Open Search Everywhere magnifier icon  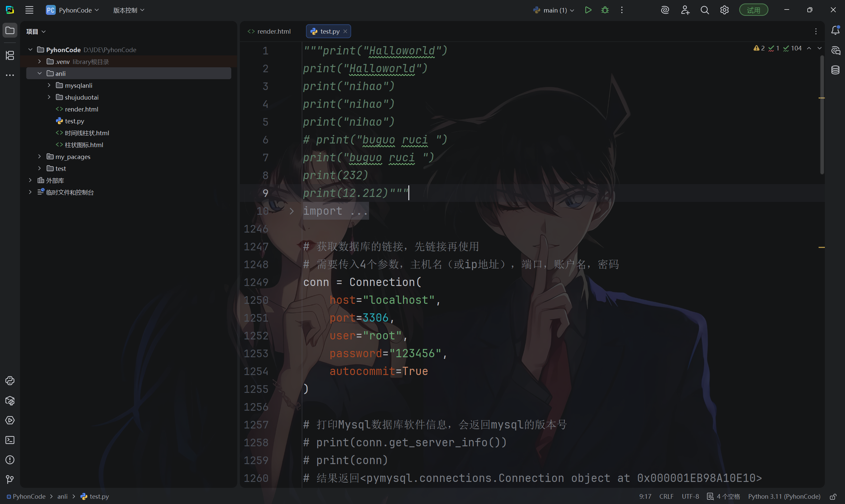(x=705, y=10)
